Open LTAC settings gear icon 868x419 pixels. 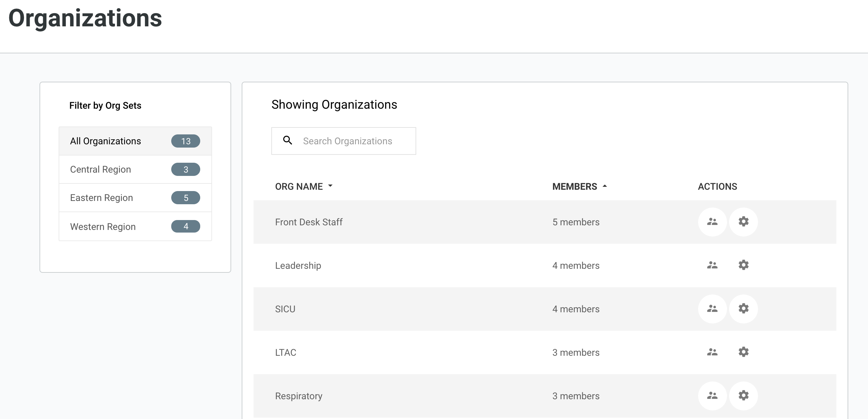pyautogui.click(x=743, y=352)
